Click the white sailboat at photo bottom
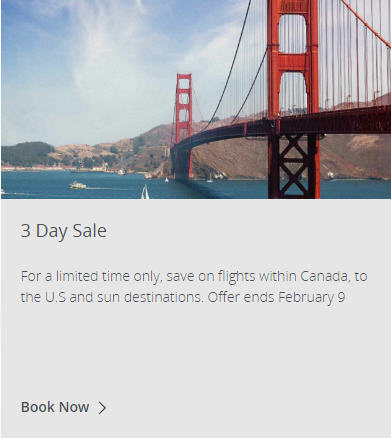Viewport: 391px width, 438px height. pyautogui.click(x=145, y=192)
